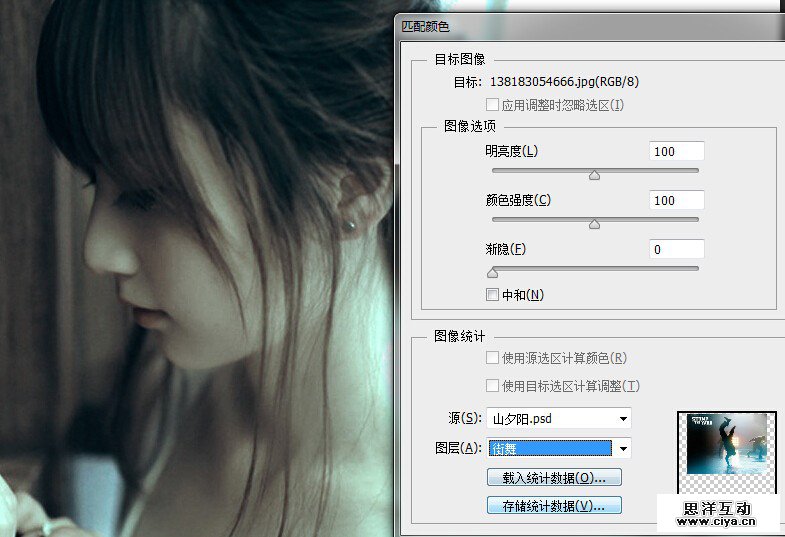This screenshot has height=537, width=785.
Task: Open the 源(S) dropdown showing 山夕阳.psd
Action: point(559,419)
